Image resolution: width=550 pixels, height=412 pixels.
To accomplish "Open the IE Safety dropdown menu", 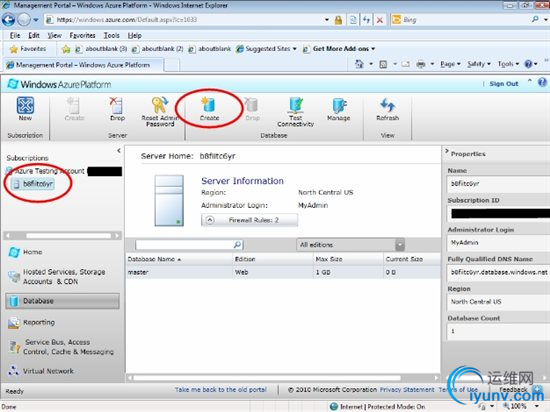I will pos(478,64).
